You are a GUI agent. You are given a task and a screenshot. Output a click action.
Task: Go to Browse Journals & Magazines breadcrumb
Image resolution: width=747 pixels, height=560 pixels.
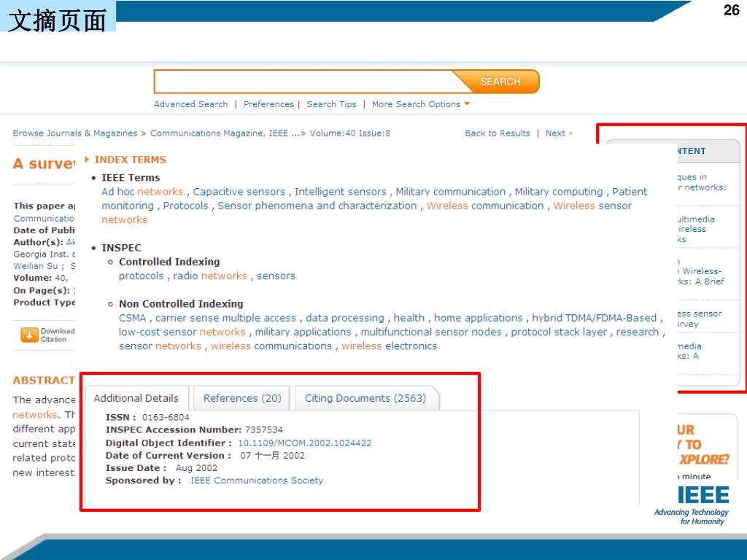[75, 133]
